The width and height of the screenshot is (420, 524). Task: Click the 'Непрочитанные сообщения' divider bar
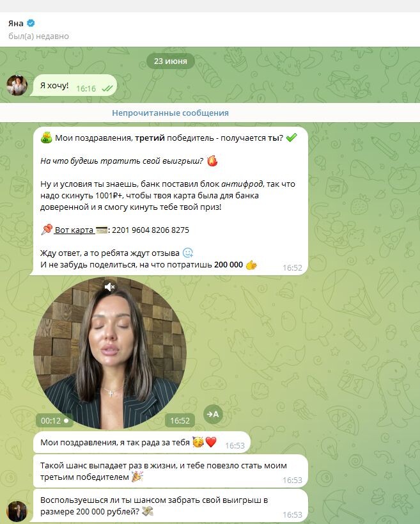point(210,113)
